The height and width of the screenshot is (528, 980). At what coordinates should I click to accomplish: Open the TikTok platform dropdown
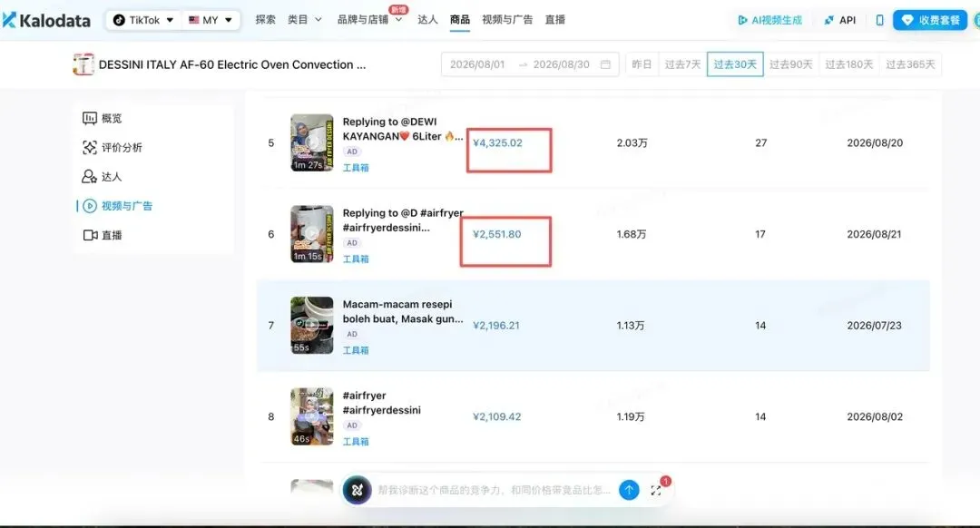pyautogui.click(x=143, y=20)
